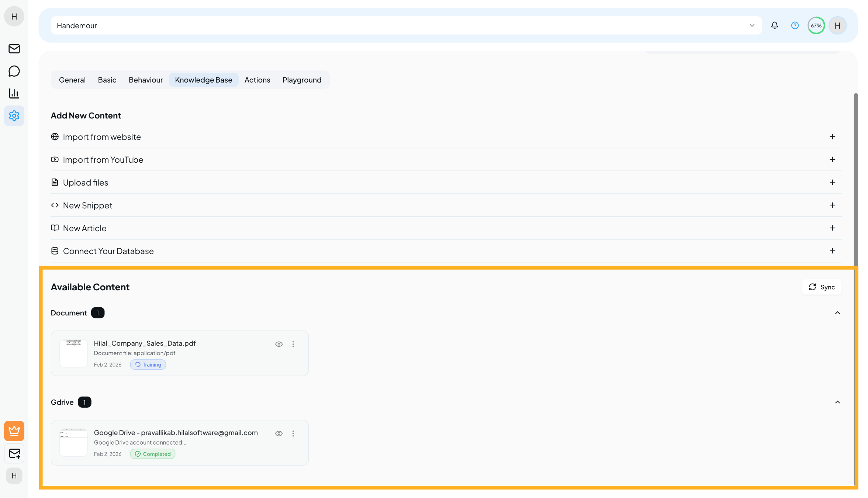Collapse the Document section chevron
868x498 pixels.
tap(837, 313)
